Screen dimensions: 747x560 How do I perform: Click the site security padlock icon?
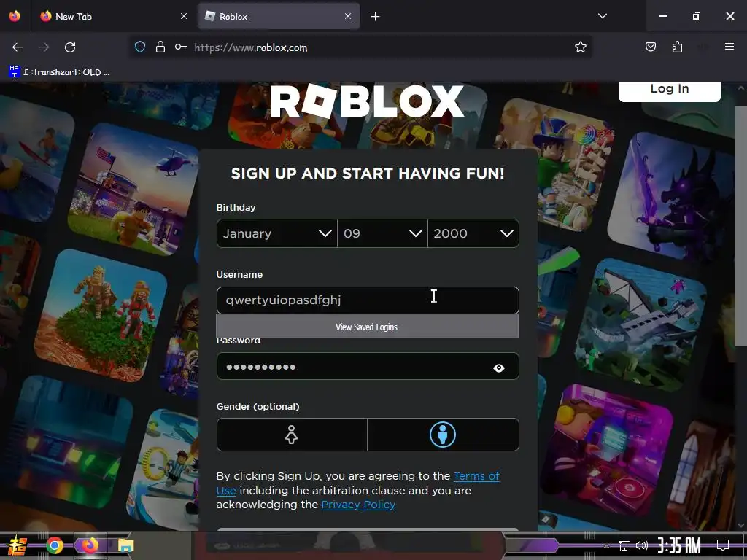tap(160, 47)
